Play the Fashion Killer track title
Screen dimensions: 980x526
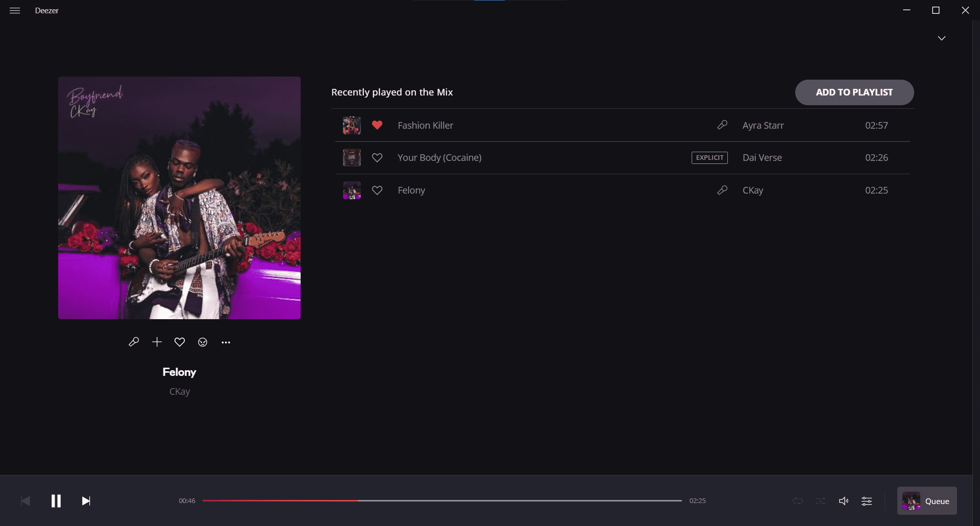click(x=425, y=125)
